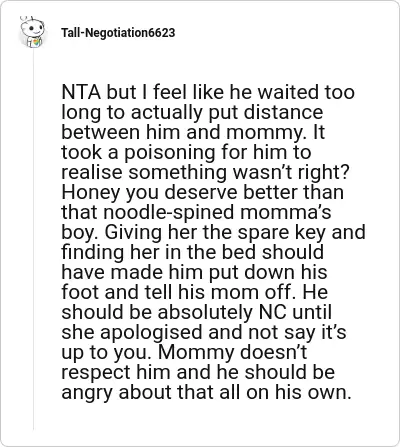Open the Snoo avatar of Tall-Negotiation6623
400x447 pixels.
coord(32,32)
